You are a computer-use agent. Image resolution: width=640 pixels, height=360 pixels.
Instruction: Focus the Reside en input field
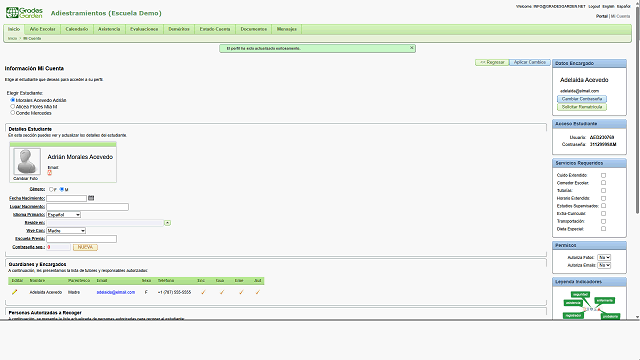(105, 223)
